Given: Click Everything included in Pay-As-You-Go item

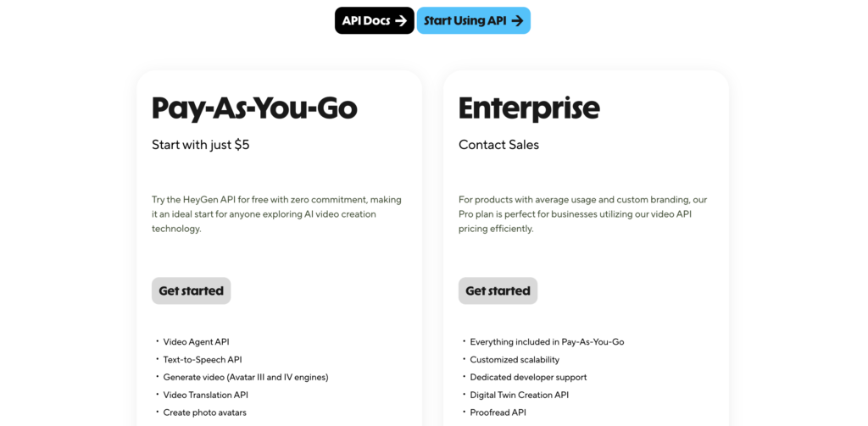Looking at the screenshot, I should [547, 342].
